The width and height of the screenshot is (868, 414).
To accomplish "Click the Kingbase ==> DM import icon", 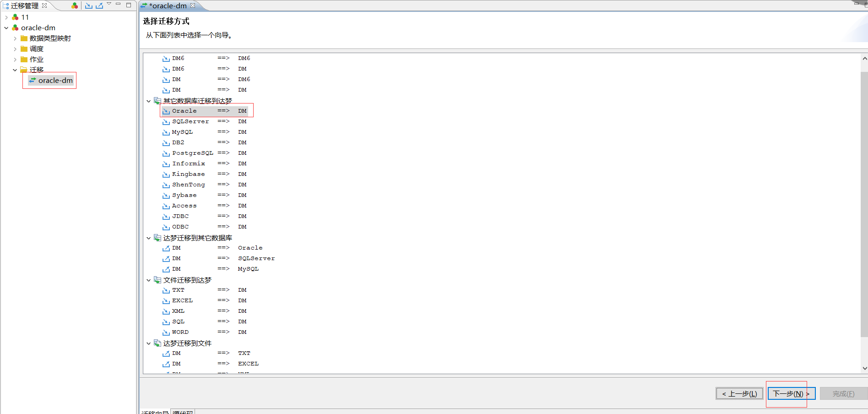I will click(166, 174).
